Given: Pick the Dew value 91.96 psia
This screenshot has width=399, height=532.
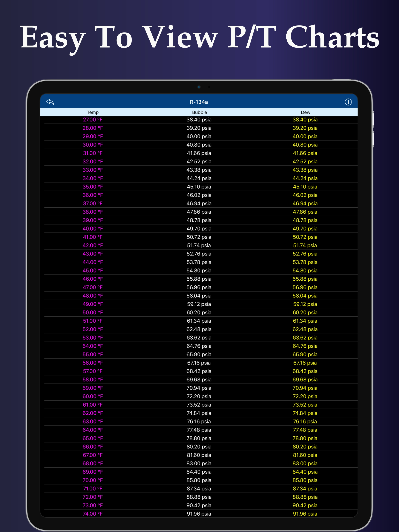Looking at the screenshot, I should point(305,514).
